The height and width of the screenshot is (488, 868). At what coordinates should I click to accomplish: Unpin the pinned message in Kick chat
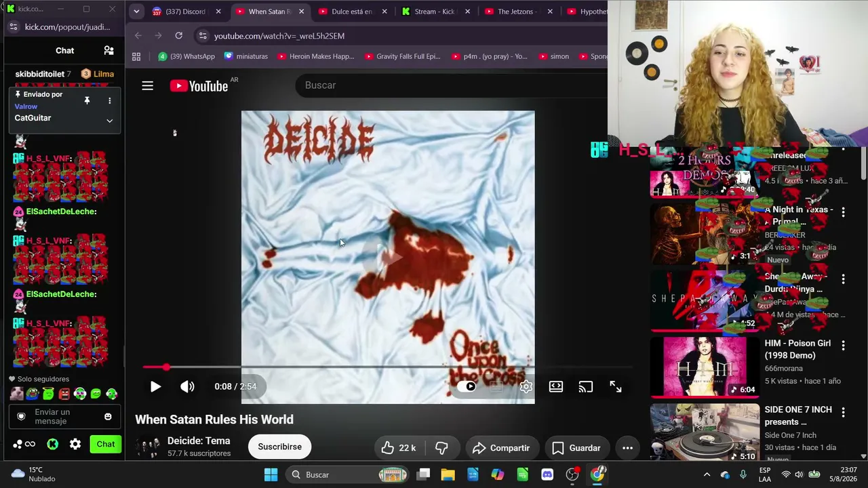[x=87, y=100]
